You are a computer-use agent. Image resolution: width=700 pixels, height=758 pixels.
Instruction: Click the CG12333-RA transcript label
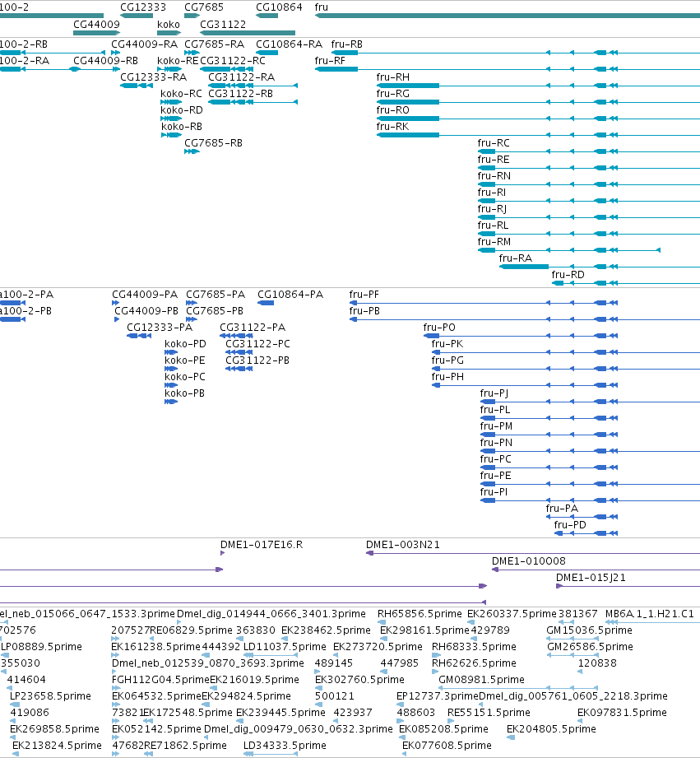point(153,77)
